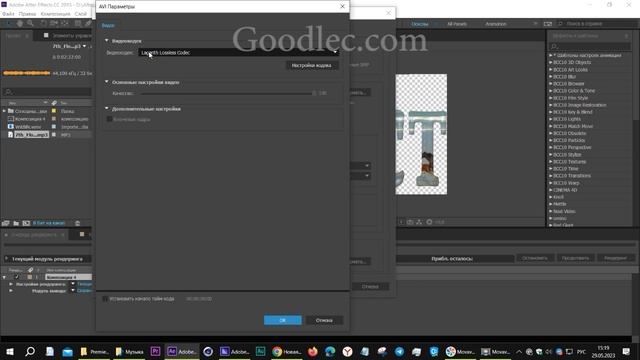Select the Pen tool in toolbar

(88, 24)
